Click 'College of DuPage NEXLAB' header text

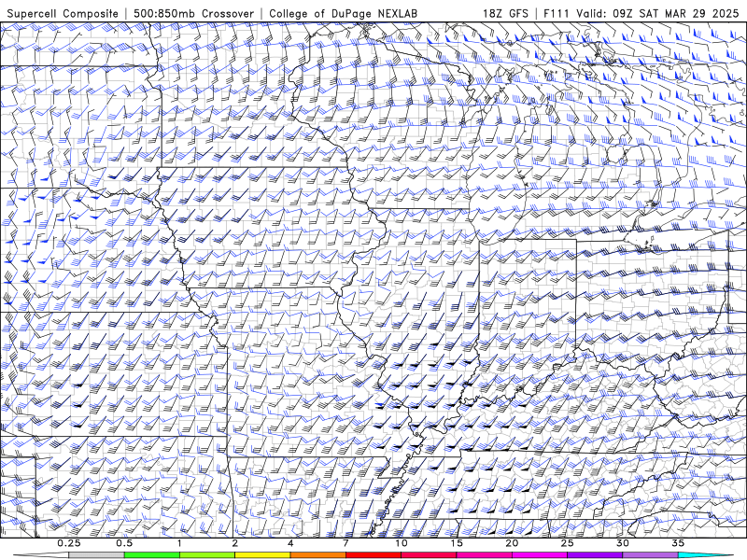[343, 13]
